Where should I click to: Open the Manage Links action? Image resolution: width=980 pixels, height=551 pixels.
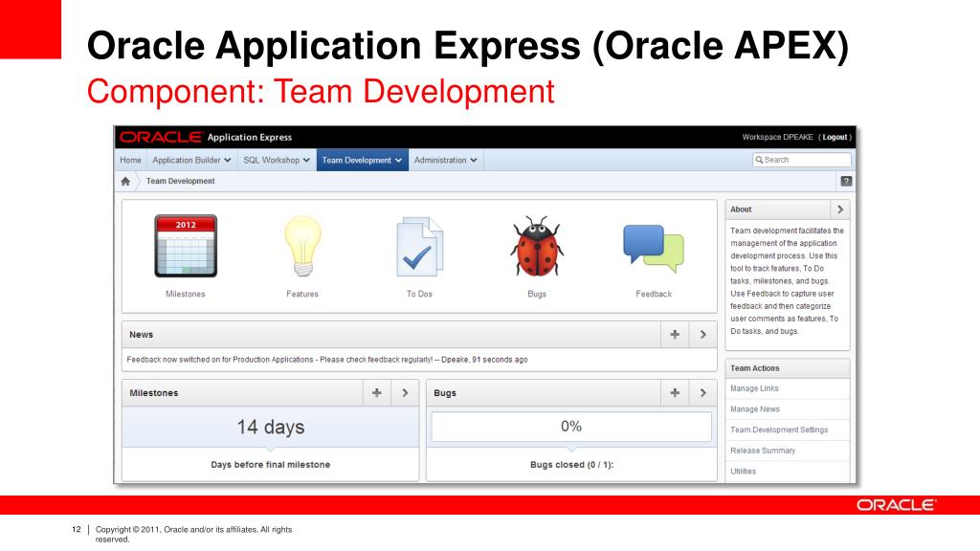[754, 388]
